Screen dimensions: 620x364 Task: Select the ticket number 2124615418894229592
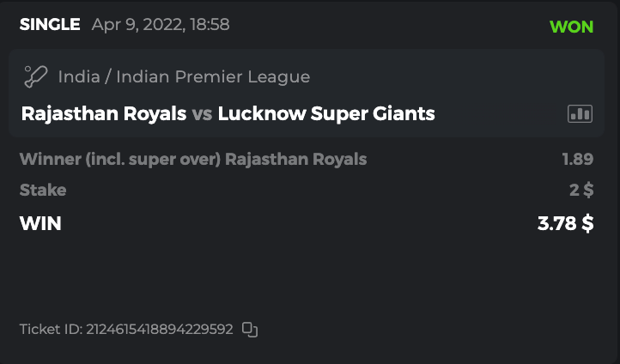pos(159,330)
